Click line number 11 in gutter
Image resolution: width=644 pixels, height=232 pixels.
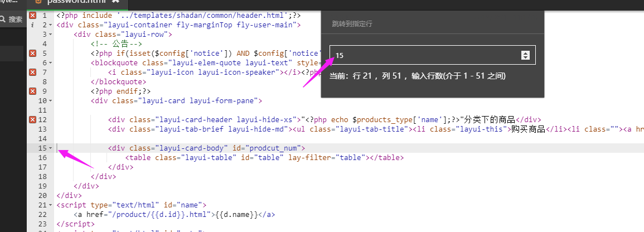pos(43,110)
